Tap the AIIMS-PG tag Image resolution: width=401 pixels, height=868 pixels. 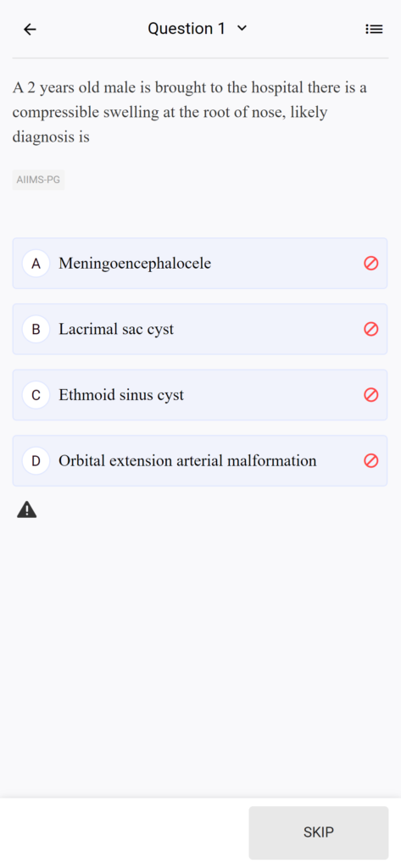pyautogui.click(x=38, y=180)
